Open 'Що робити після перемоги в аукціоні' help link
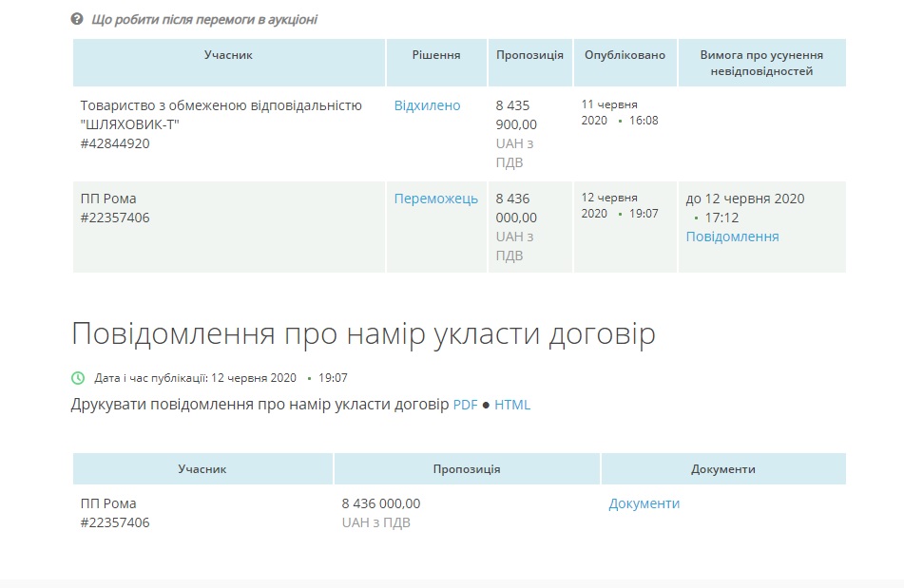 203,19
